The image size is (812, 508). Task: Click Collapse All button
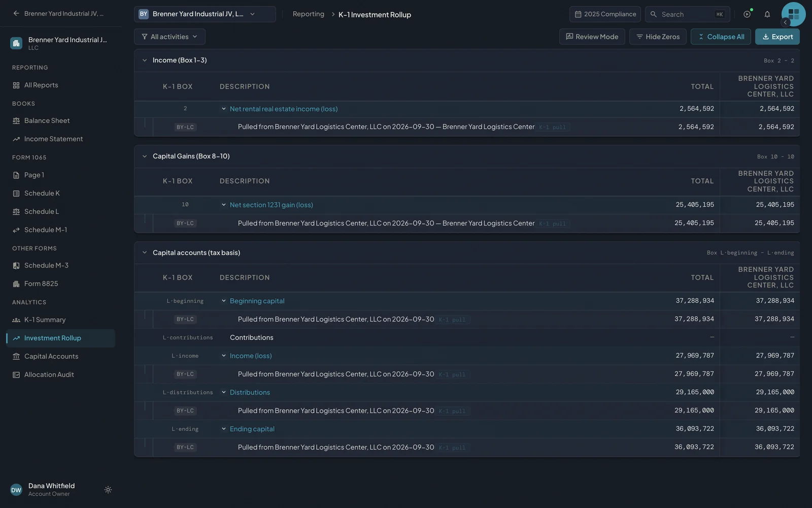(721, 37)
